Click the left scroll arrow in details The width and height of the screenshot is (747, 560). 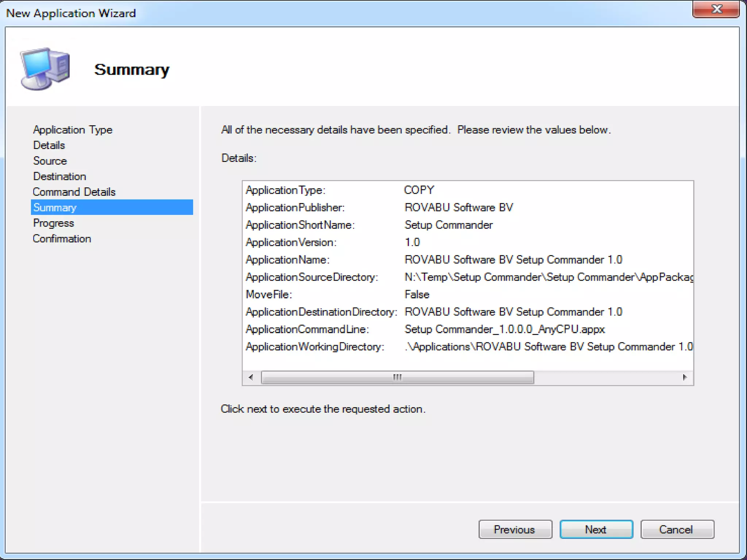coord(251,377)
